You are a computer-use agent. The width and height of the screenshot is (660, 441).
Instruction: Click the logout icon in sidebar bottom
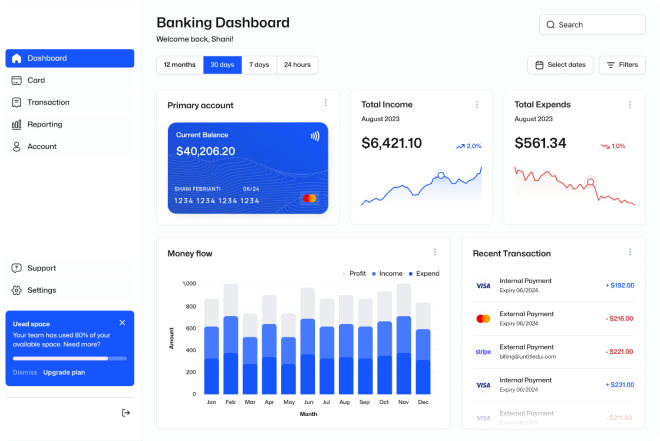click(x=125, y=412)
